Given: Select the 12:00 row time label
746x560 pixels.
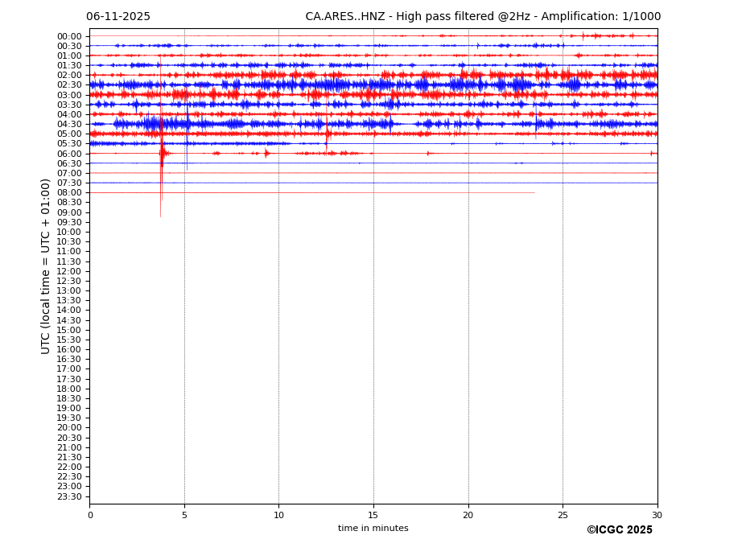Looking at the screenshot, I should click(x=69, y=271).
